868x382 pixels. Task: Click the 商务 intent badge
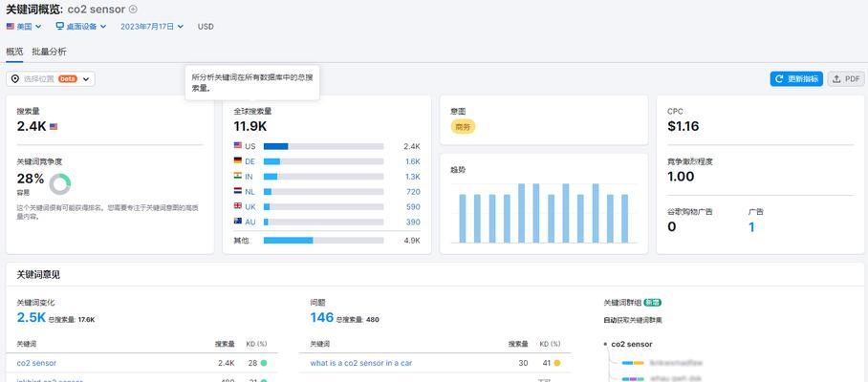(463, 127)
